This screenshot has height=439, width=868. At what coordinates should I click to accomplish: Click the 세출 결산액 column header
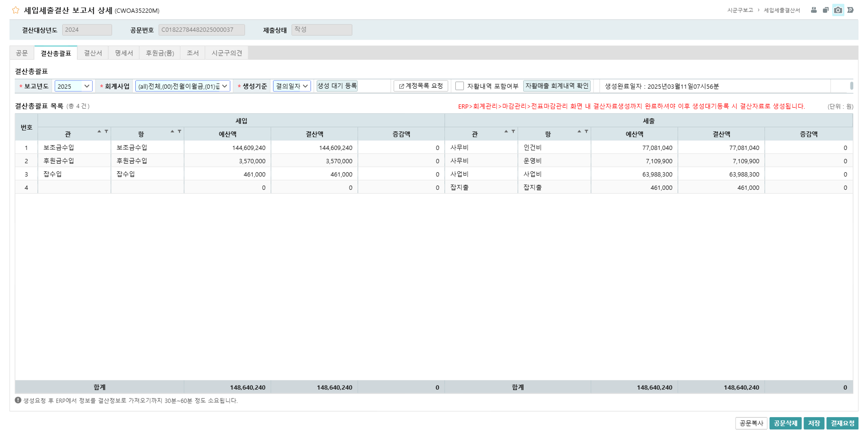pos(721,134)
